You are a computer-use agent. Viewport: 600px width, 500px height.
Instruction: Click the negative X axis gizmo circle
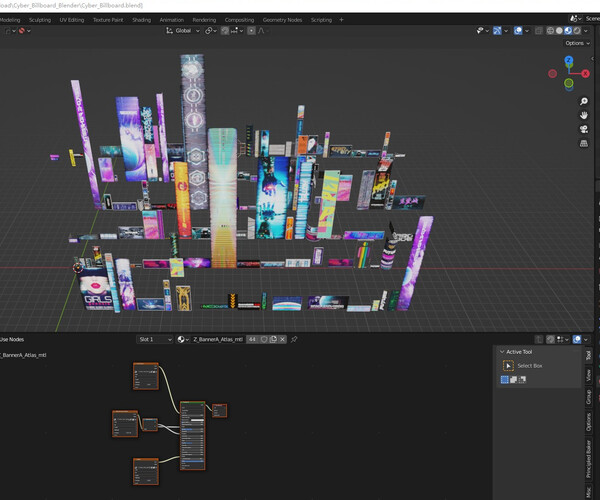point(553,73)
